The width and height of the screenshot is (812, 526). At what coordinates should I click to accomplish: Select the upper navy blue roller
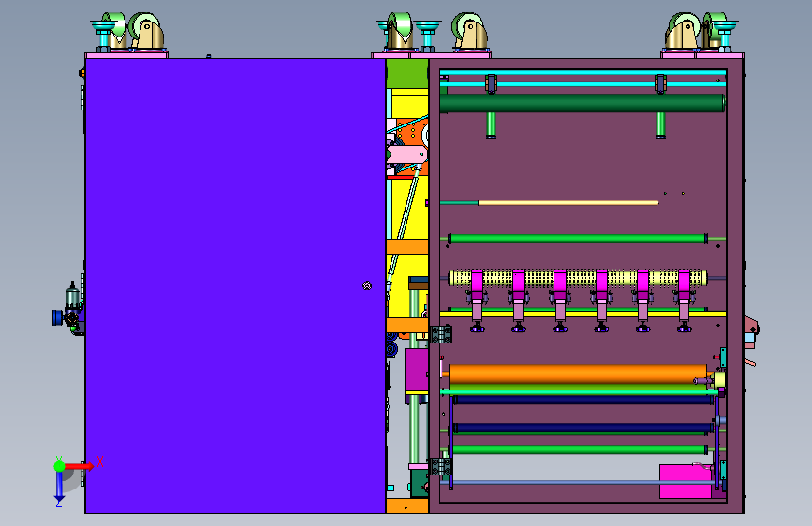(x=583, y=401)
